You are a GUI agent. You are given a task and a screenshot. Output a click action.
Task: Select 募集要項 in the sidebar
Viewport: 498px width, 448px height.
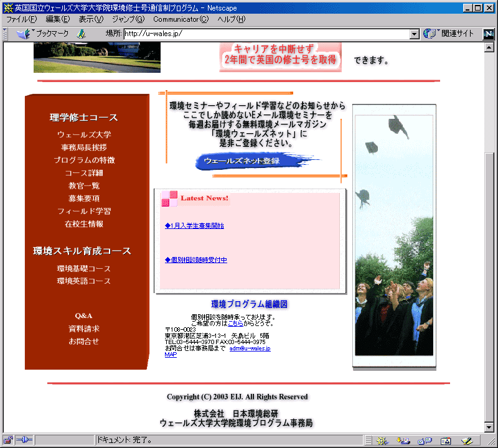point(84,198)
